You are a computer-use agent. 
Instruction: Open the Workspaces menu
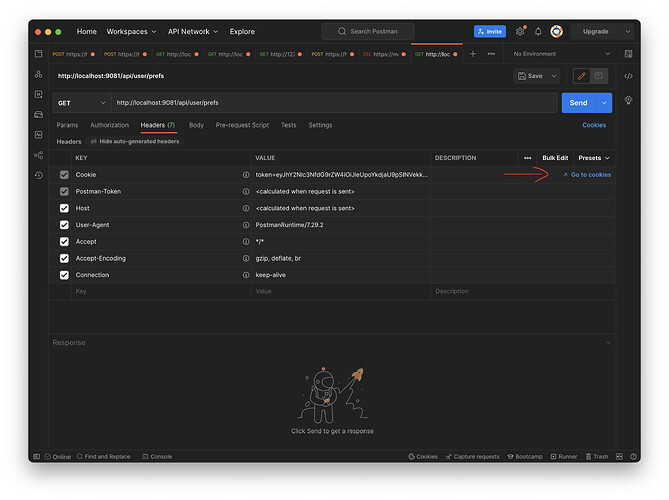(x=131, y=32)
